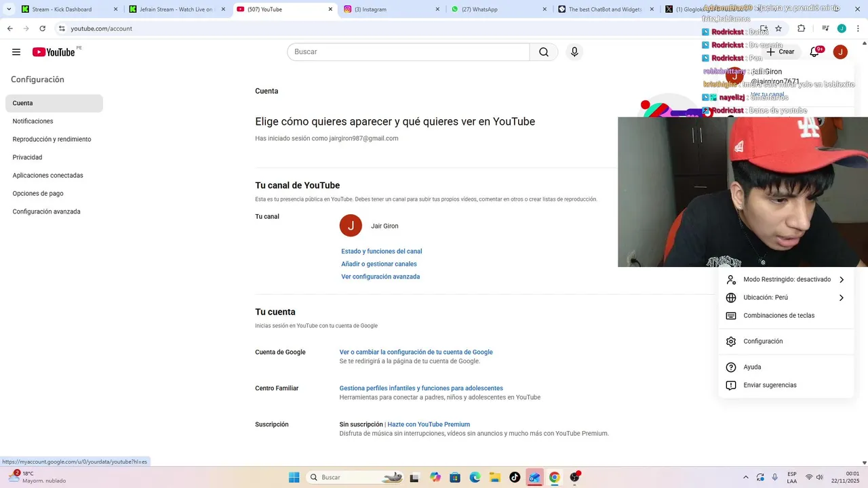Click the Modo Restringido icon
868x488 pixels.
coord(731,280)
